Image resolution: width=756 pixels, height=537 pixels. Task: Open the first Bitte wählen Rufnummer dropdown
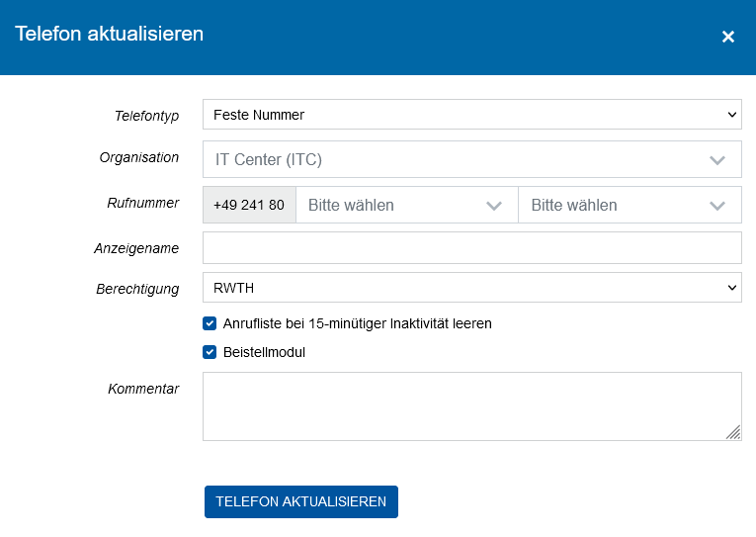click(x=395, y=206)
